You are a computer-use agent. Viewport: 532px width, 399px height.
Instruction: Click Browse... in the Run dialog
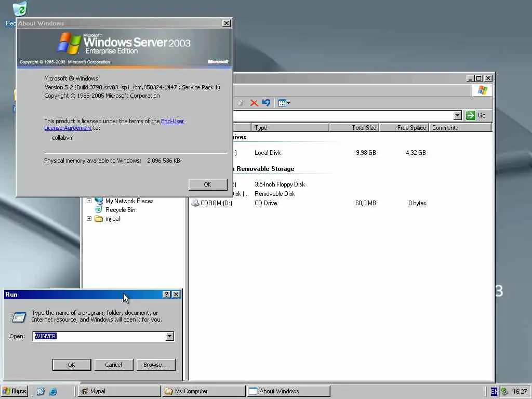click(156, 365)
